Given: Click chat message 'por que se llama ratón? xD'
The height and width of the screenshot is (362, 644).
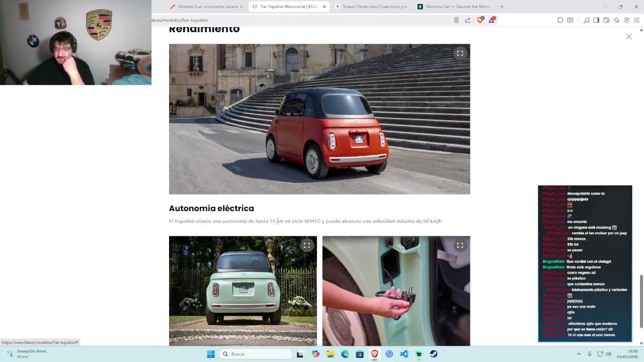Looking at the screenshot, I should click(x=590, y=329).
